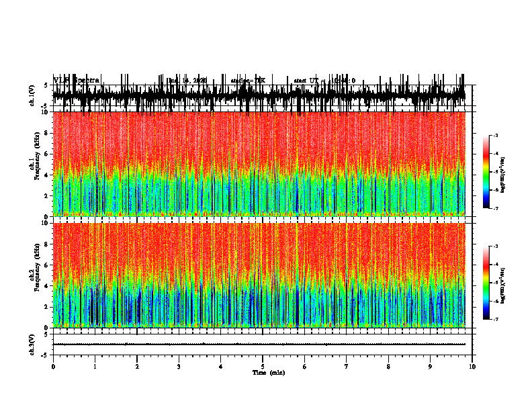Click the start UT label in the header
This screenshot has height=411, width=532.
pos(324,81)
